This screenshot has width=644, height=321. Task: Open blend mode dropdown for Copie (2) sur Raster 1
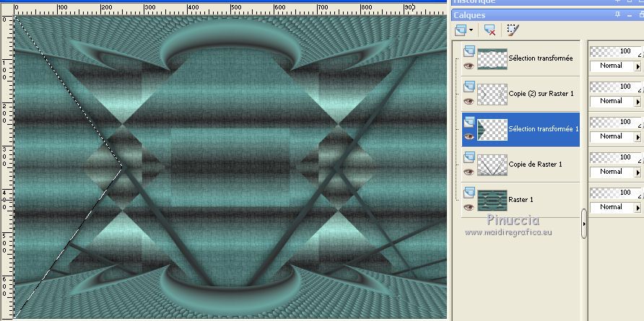[x=638, y=102]
